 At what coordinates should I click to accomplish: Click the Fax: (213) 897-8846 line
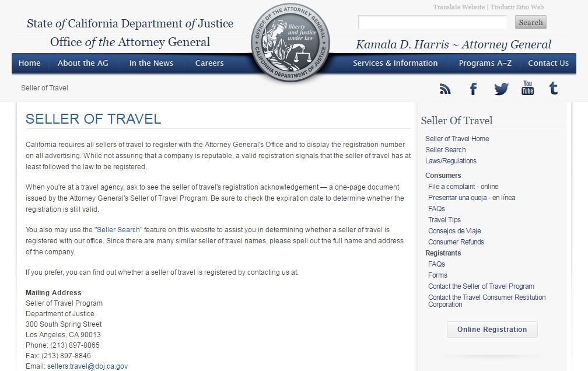(58, 356)
